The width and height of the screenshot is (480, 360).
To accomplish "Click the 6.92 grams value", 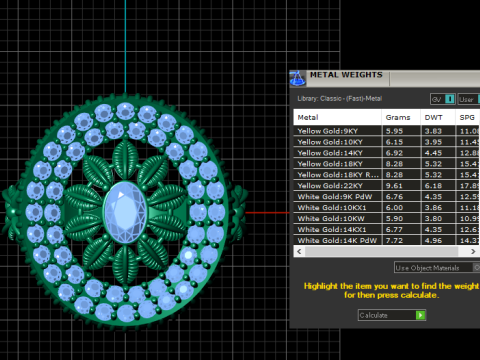I will tap(394, 153).
